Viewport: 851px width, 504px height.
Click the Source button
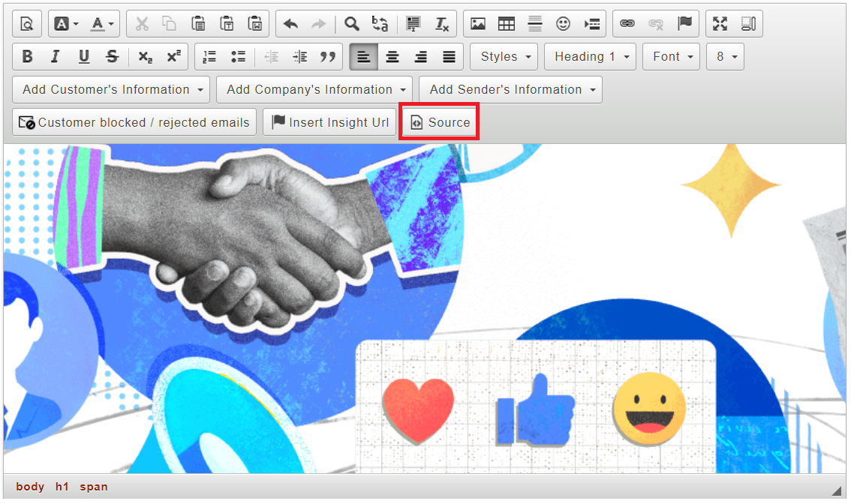coord(441,122)
